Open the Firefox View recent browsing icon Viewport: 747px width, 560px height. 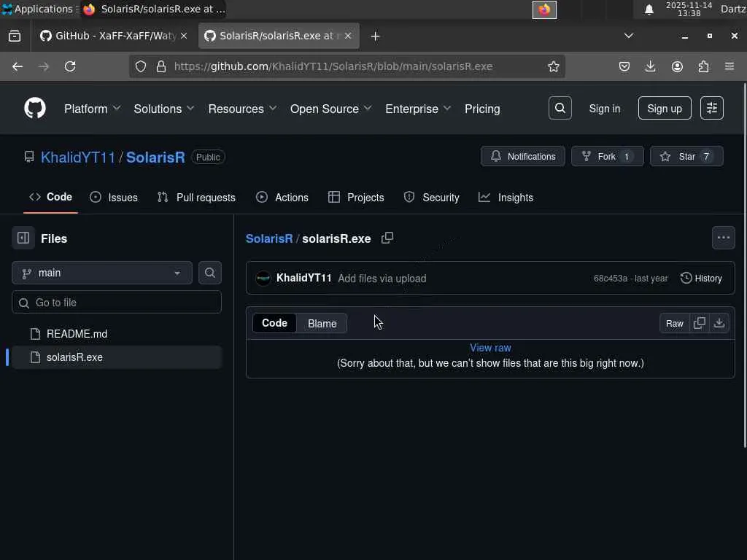[15, 36]
